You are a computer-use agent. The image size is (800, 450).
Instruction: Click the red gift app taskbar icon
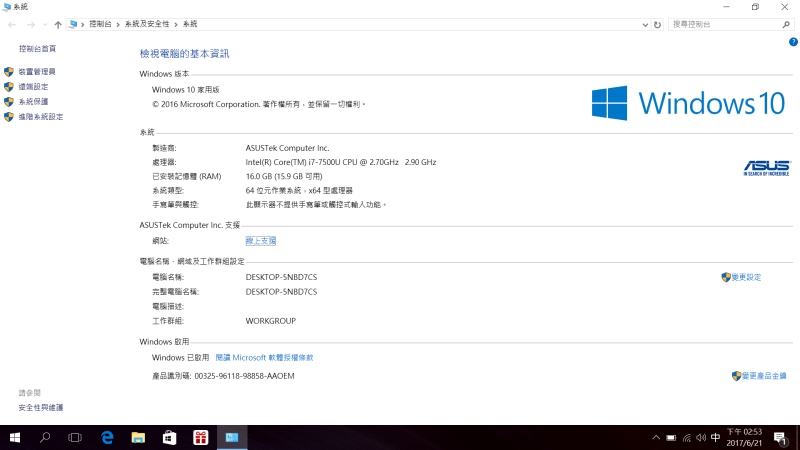coord(200,437)
